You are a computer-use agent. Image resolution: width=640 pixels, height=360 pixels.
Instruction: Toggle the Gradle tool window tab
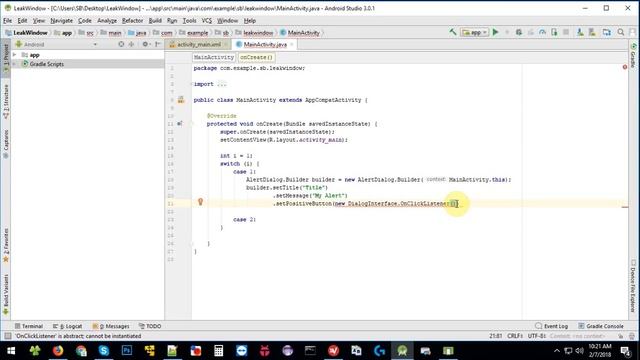(633, 56)
